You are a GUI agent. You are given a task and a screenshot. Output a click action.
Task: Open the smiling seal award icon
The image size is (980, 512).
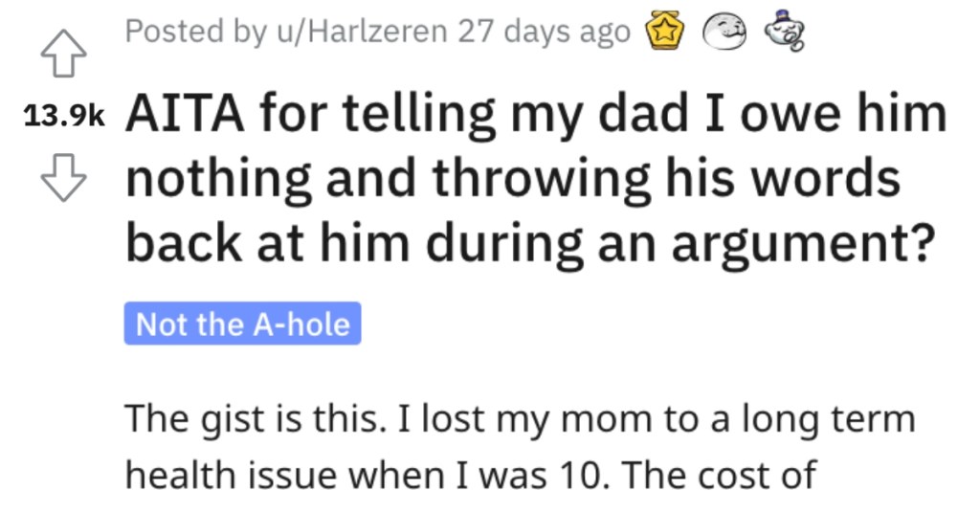point(724,32)
